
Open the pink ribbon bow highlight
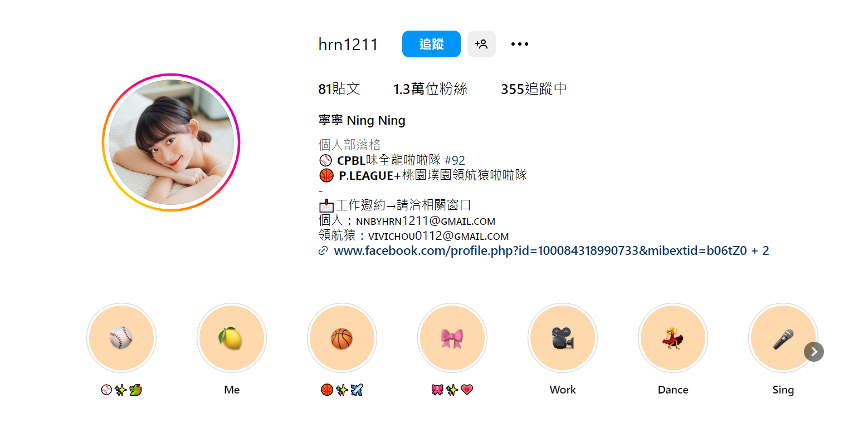[452, 338]
